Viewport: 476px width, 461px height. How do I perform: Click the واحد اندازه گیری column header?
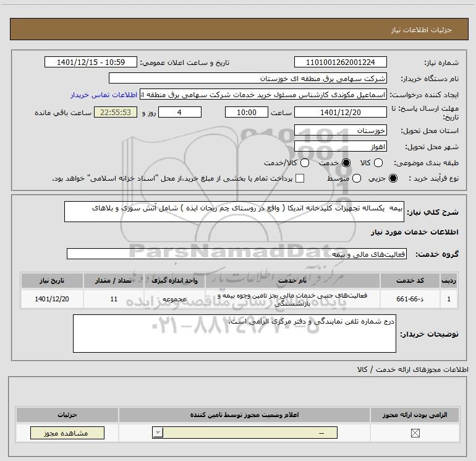174,280
